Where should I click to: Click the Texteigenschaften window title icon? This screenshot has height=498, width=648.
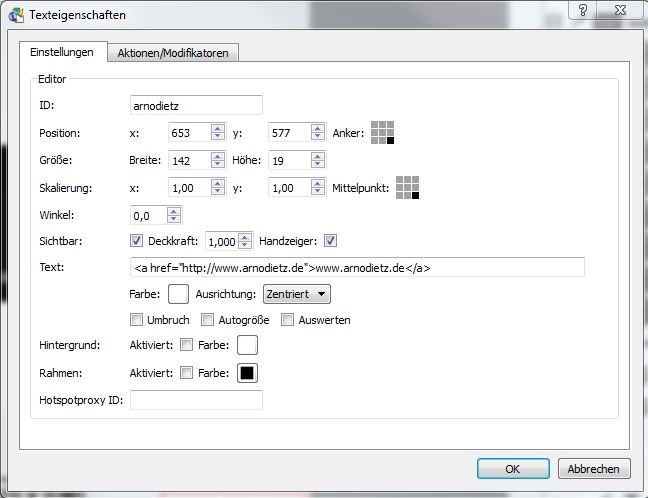(x=15, y=15)
